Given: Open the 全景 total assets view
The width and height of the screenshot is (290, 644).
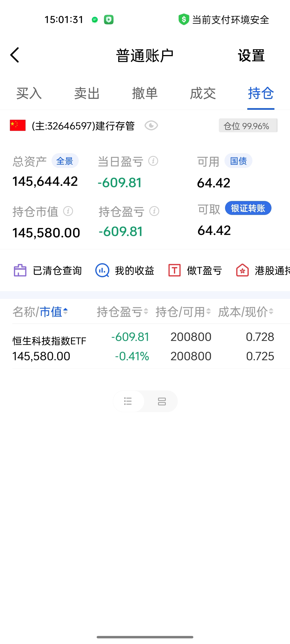Looking at the screenshot, I should coord(65,161).
